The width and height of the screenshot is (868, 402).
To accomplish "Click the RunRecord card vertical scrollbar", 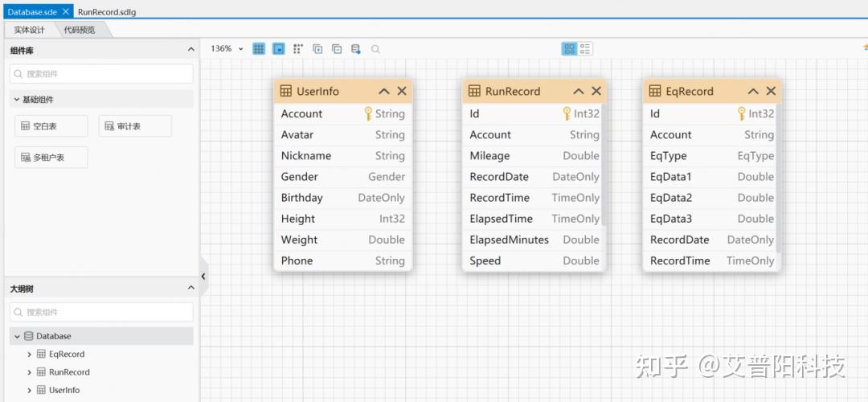I will [604, 165].
